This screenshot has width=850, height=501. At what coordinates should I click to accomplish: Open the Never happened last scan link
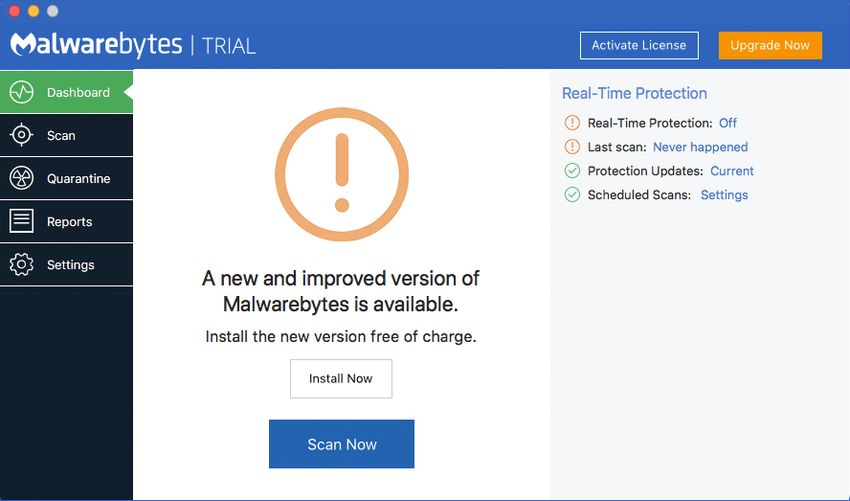700,147
